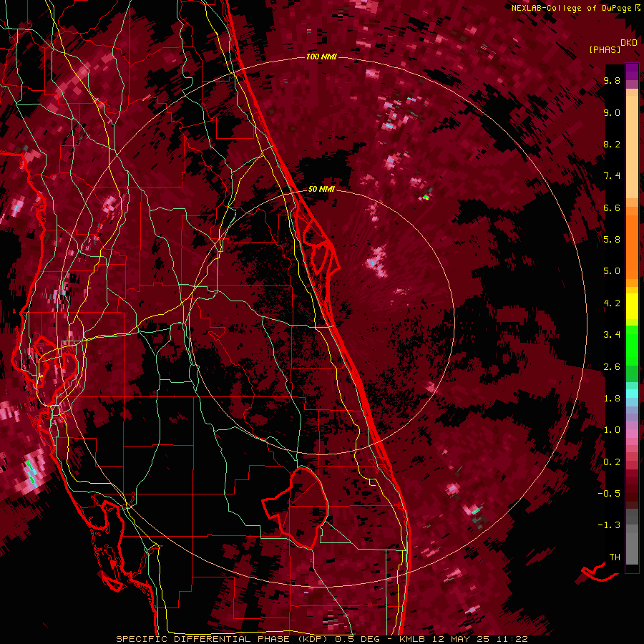Viewport: 644px width, 644px height.
Task: Click the 2.6 value on color scale
Action: [x=612, y=367]
